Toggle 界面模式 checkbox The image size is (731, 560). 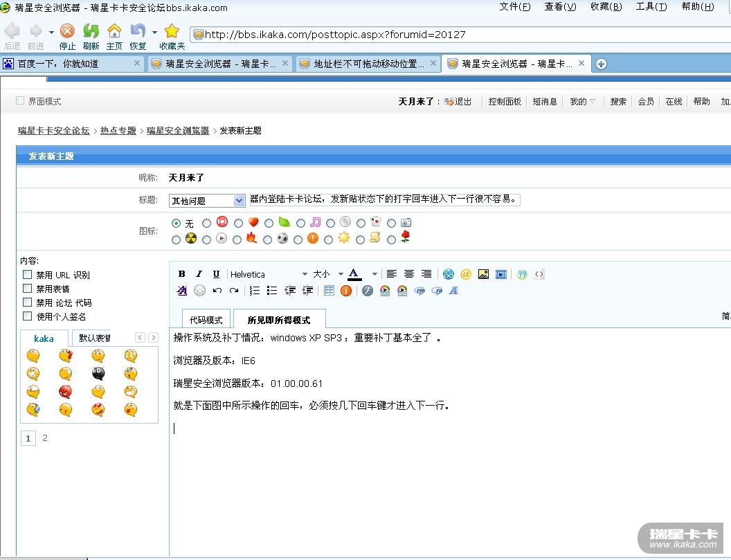point(20,100)
